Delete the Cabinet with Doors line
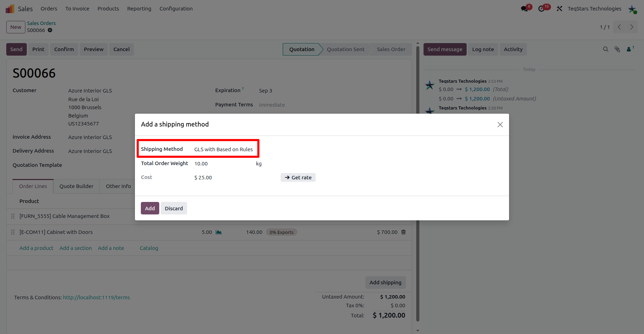Viewport: 644px width, 334px height. (403, 232)
